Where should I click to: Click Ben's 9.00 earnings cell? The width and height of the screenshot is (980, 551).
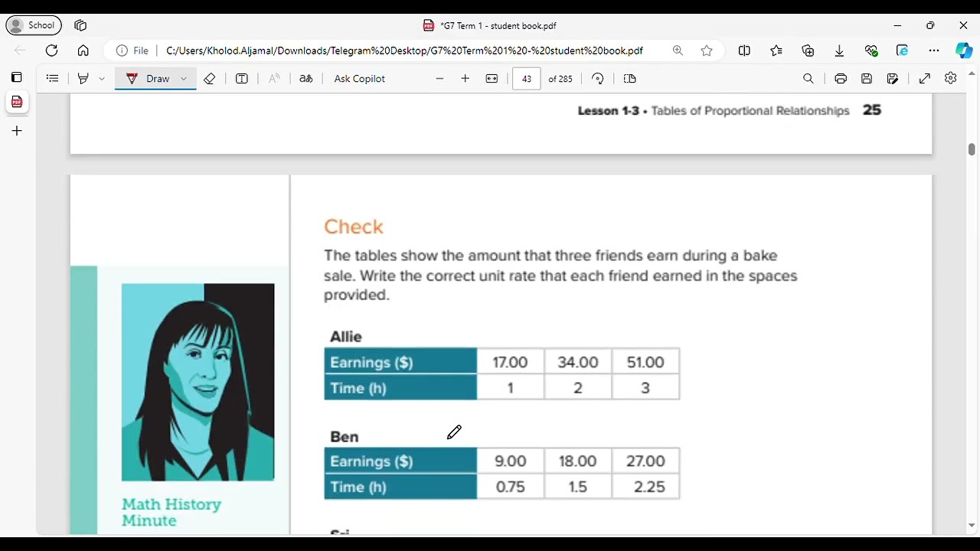pyautogui.click(x=511, y=461)
